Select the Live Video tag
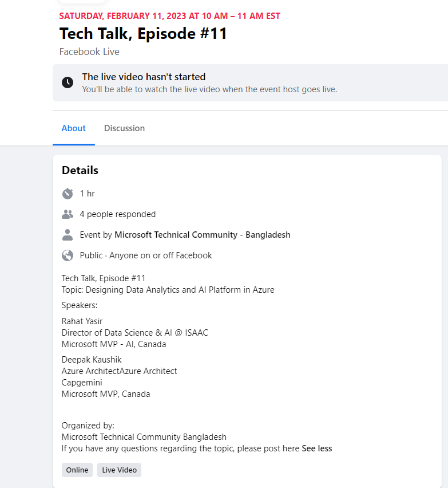This screenshot has width=448, height=488. coord(119,470)
